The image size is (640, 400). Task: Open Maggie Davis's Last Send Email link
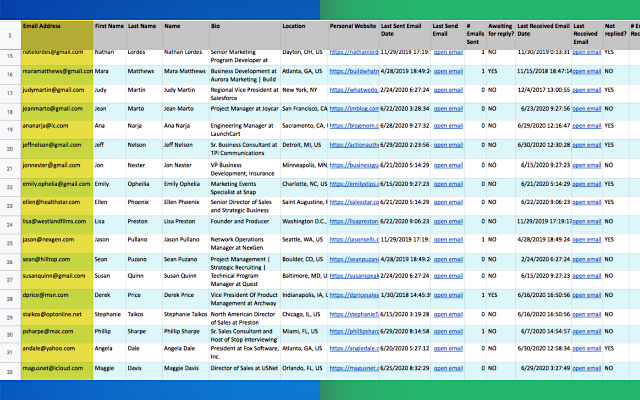[x=448, y=371]
